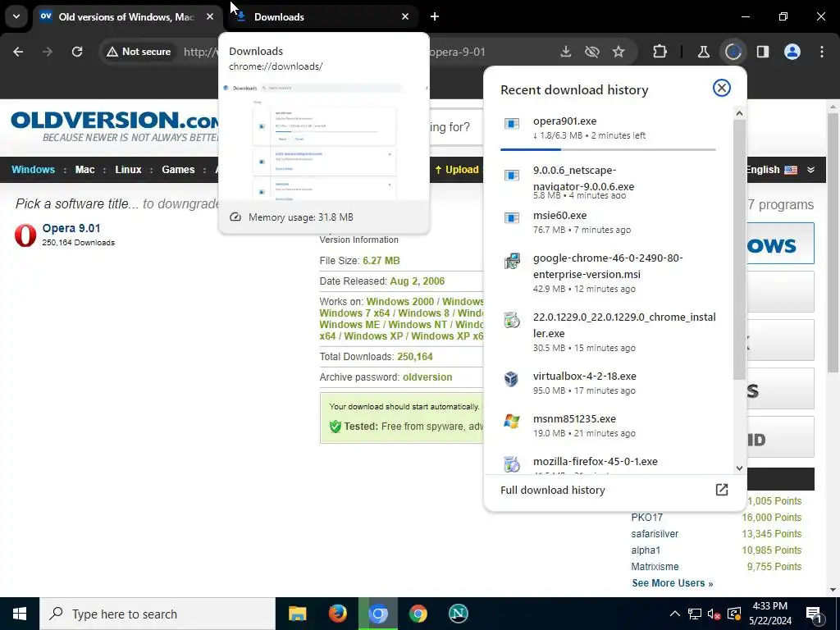Open the tab search dropdown arrow
840x630 pixels.
16,16
